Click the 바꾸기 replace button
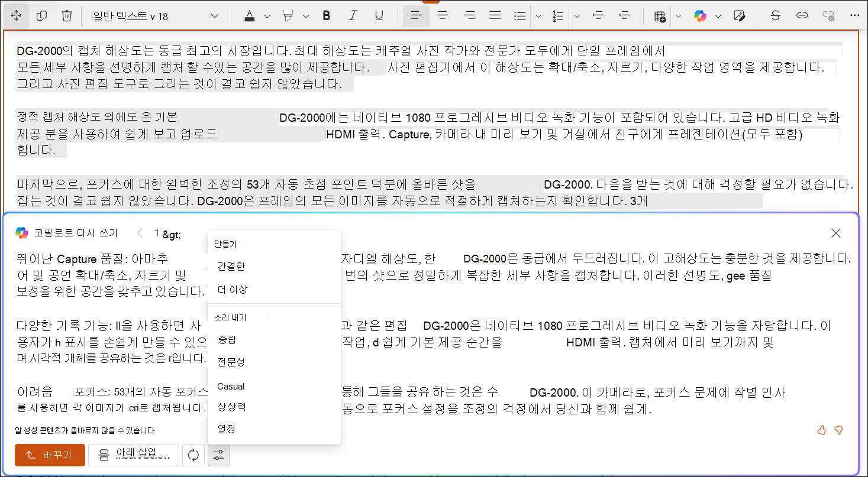 50,455
